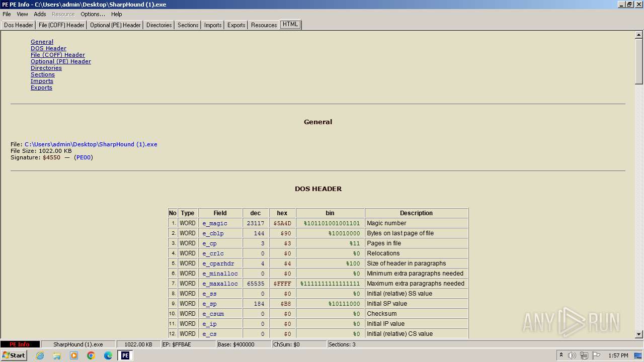Switch to the Exports tab
The height and width of the screenshot is (362, 644).
(x=236, y=25)
